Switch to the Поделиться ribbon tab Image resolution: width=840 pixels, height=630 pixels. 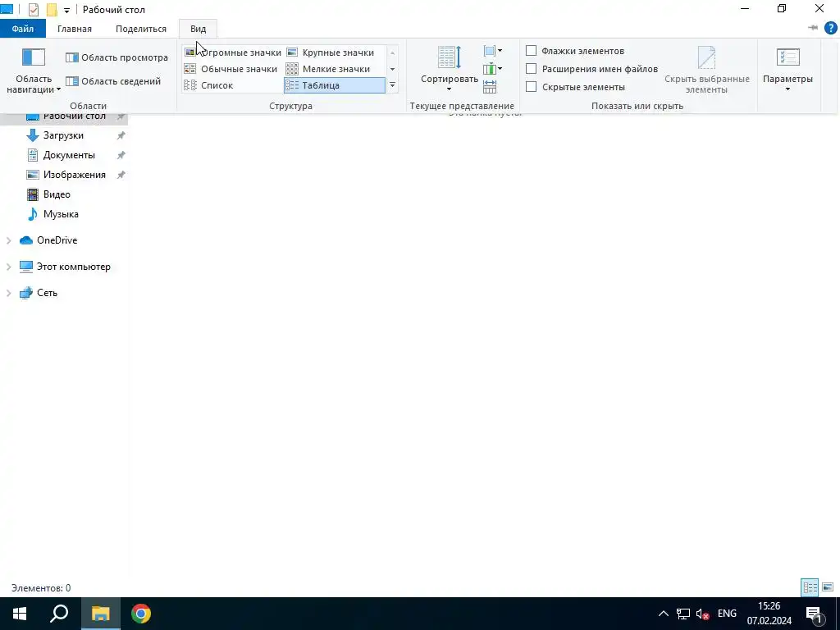coord(141,29)
